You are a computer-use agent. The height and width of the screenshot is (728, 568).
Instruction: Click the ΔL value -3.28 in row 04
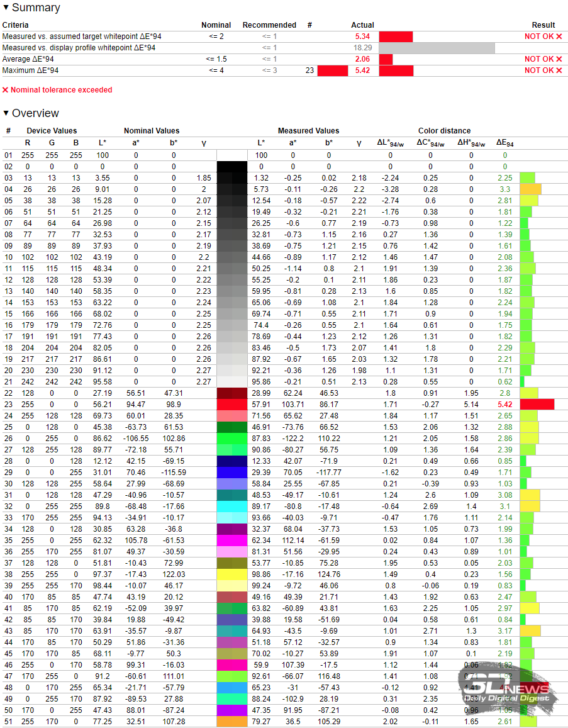[390, 189]
